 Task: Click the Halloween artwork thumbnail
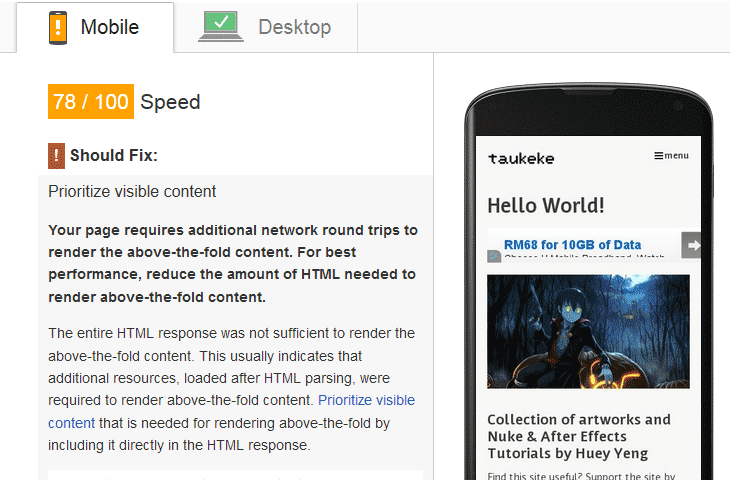pos(588,331)
